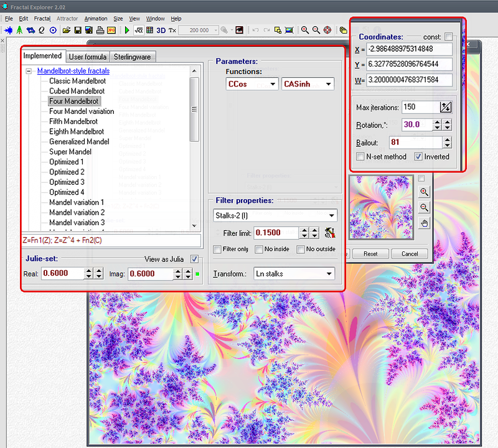Click the green play/render button in toolbar
Viewport: 498px width, 448px height.
(127, 30)
